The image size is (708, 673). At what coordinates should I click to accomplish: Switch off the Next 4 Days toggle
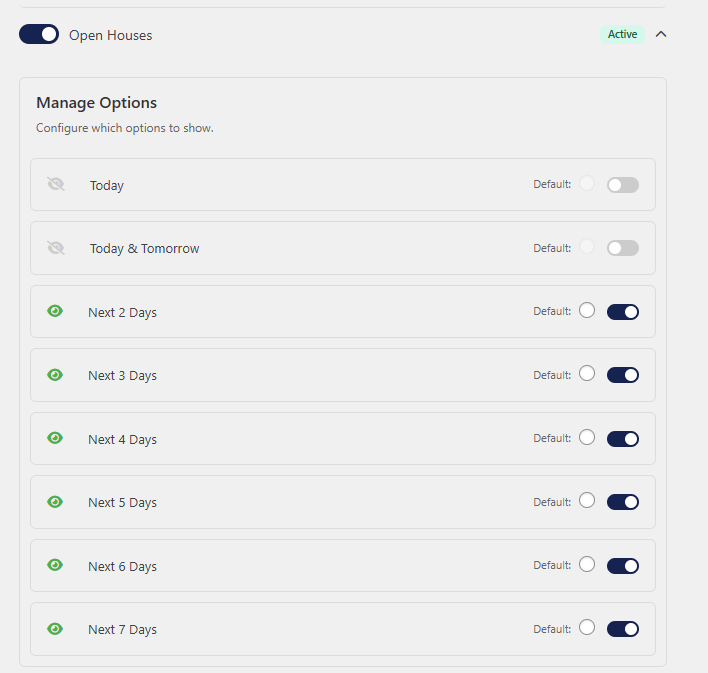pos(622,439)
